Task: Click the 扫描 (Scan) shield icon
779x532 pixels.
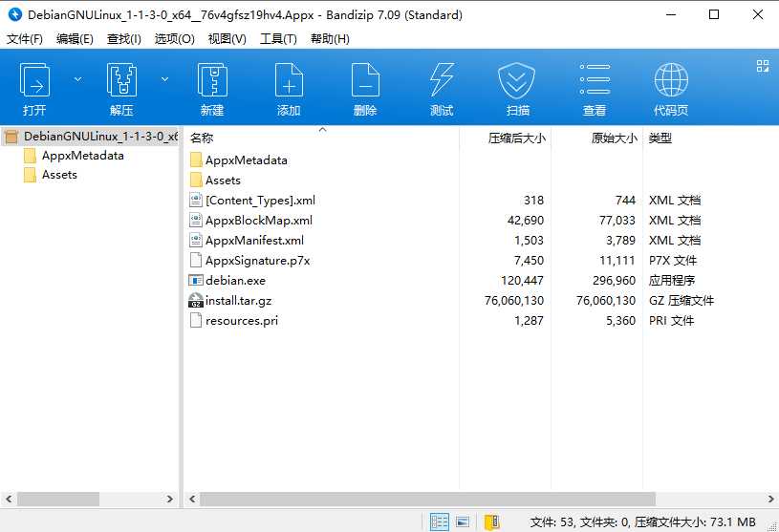Action: (517, 89)
